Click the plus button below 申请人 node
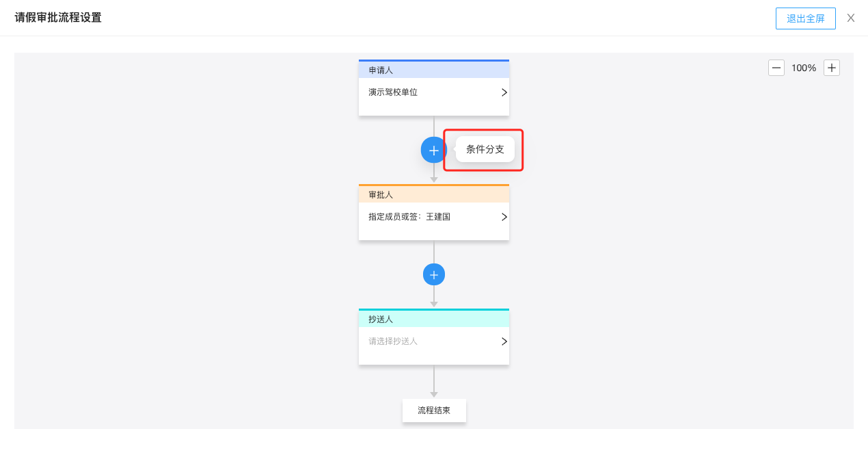The height and width of the screenshot is (455, 868). 433,150
